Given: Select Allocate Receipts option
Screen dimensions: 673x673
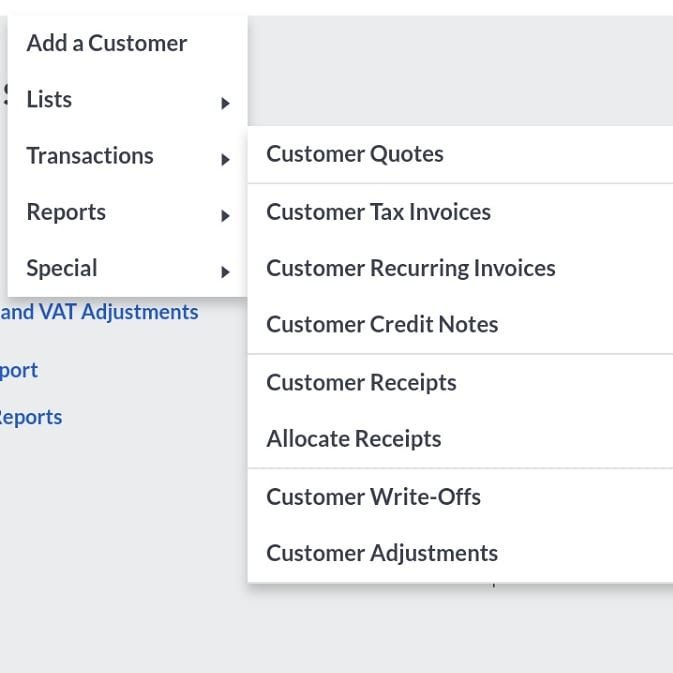Looking at the screenshot, I should tap(460, 439).
